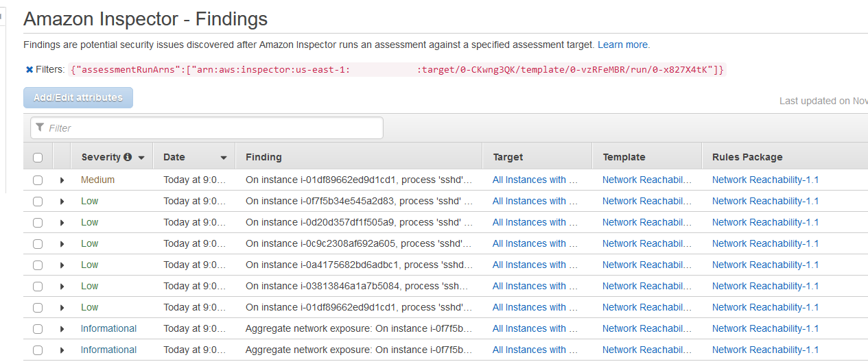Expand the Medium severity finding details
The height and width of the screenshot is (364, 868).
click(62, 180)
